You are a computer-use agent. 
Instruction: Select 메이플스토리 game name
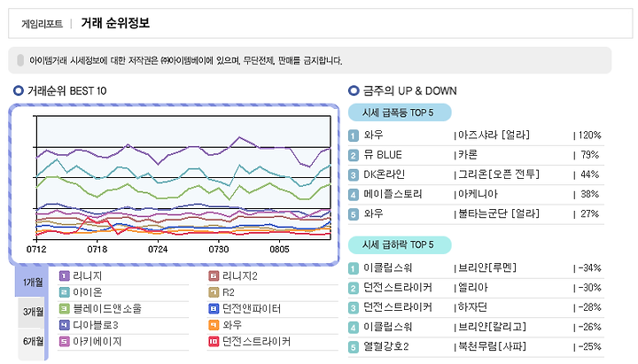tap(393, 194)
